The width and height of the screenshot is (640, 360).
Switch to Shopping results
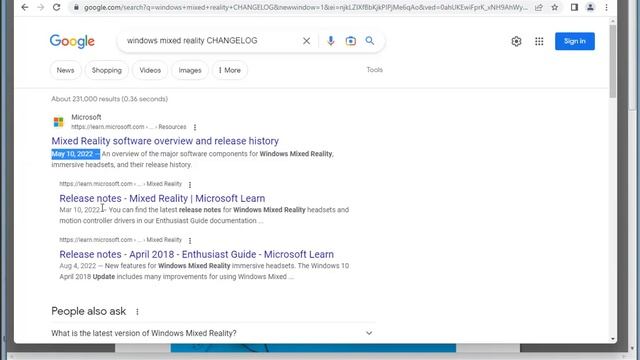[x=107, y=70]
